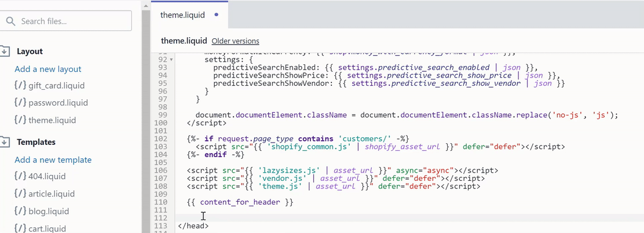Click Add a new template link
Viewport: 644px width, 233px height.
53,160
